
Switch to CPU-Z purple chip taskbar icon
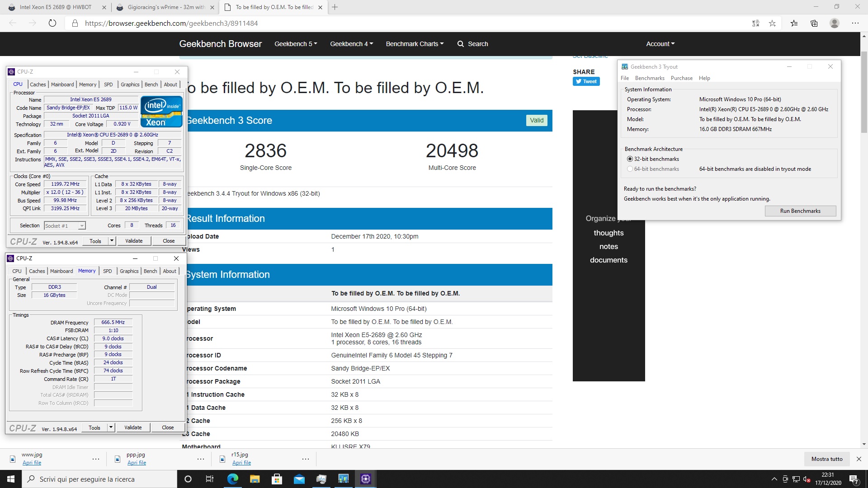(x=366, y=479)
